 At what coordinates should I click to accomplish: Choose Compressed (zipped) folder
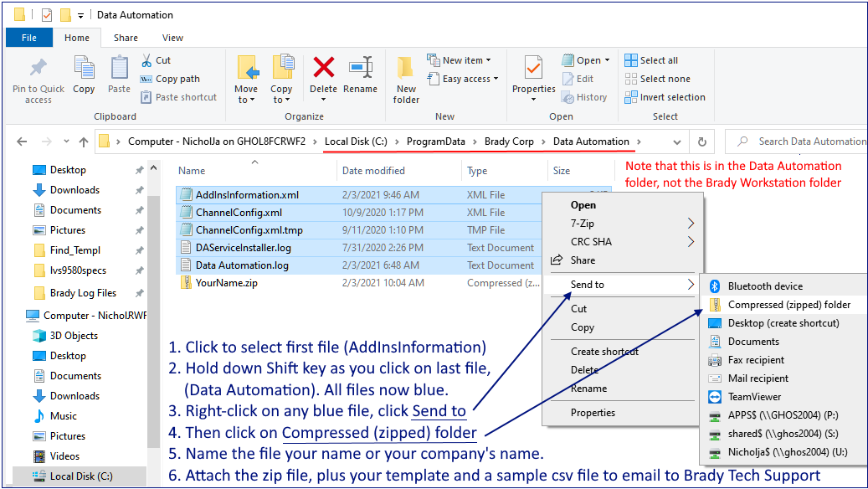click(x=782, y=305)
